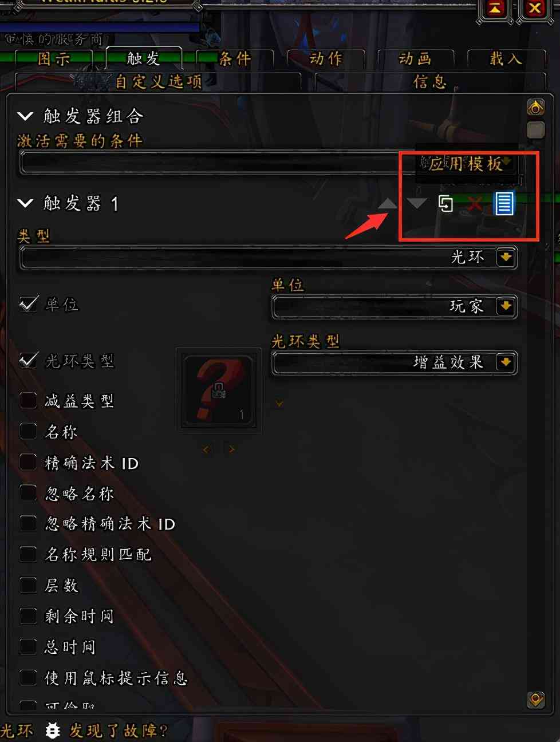
Task: Open the 动画 tab
Action: [x=415, y=58]
